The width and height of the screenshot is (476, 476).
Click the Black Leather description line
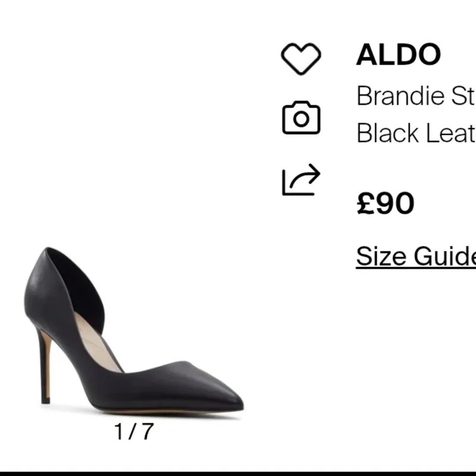(x=415, y=133)
